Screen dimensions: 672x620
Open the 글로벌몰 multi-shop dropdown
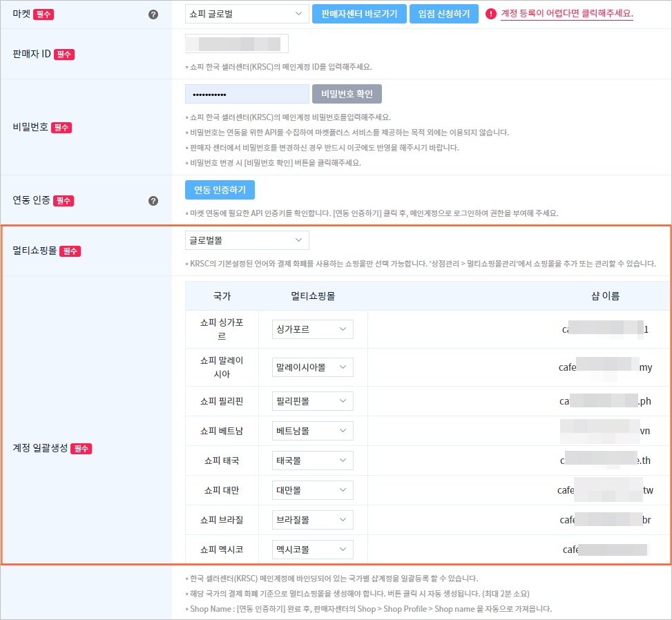point(247,240)
